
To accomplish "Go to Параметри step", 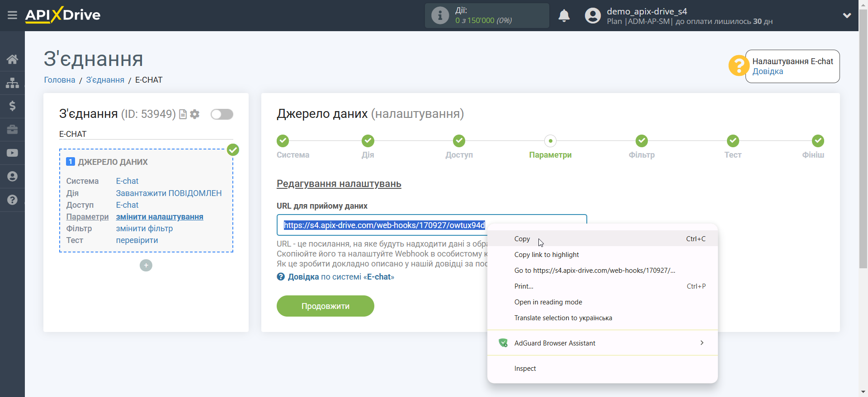I will pos(550,141).
